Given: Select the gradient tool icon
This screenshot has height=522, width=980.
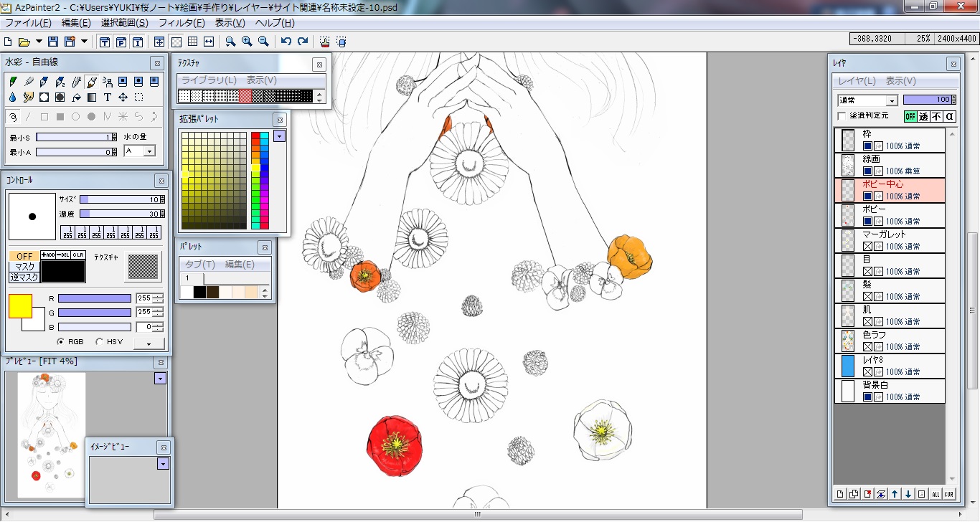Looking at the screenshot, I should pos(92,97).
